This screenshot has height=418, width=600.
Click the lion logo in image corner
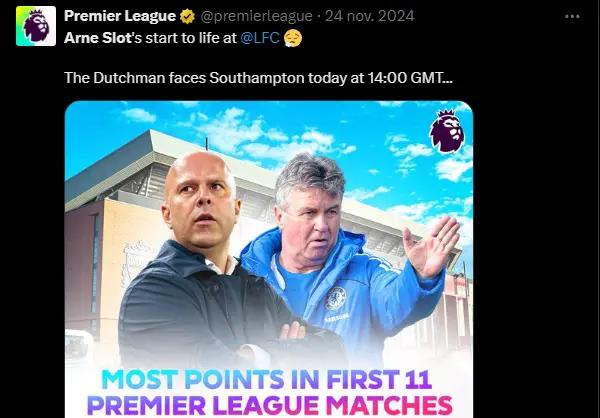pos(447,131)
